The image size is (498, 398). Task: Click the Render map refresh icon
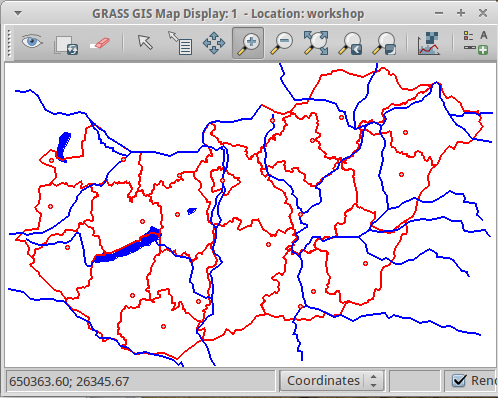66,44
